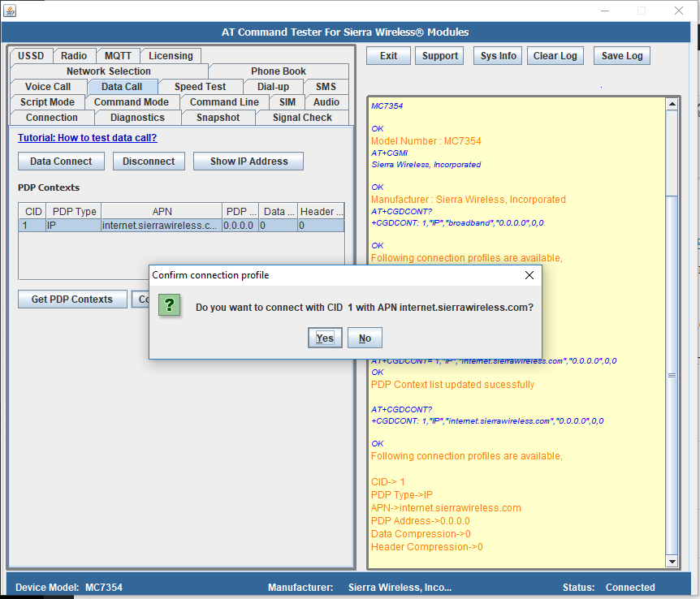700x599 pixels.
Task: Click the truncated "PDP ..." column header
Action: [x=241, y=211]
